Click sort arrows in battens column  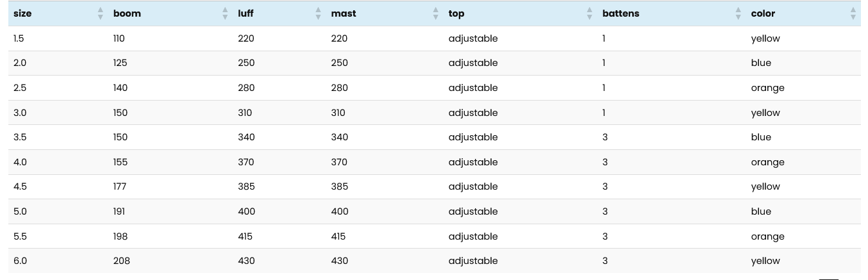click(x=738, y=13)
